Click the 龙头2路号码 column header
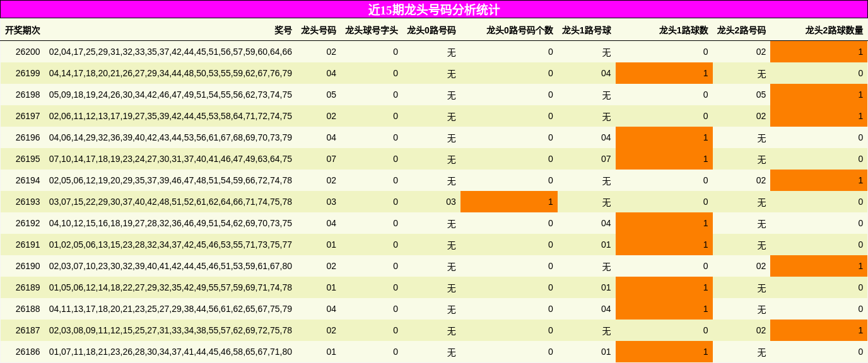868x363 pixels. [741, 30]
